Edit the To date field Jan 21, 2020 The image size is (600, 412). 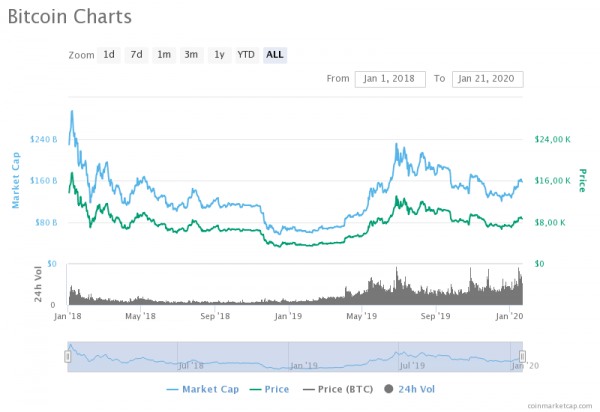click(x=488, y=79)
